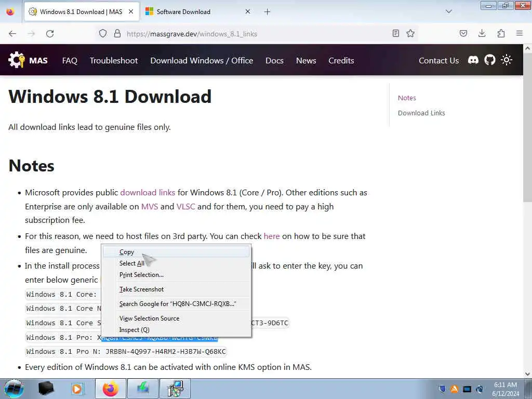532x399 pixels.
Task: Choose Copy from the context menu
Action: pyautogui.click(x=176, y=252)
